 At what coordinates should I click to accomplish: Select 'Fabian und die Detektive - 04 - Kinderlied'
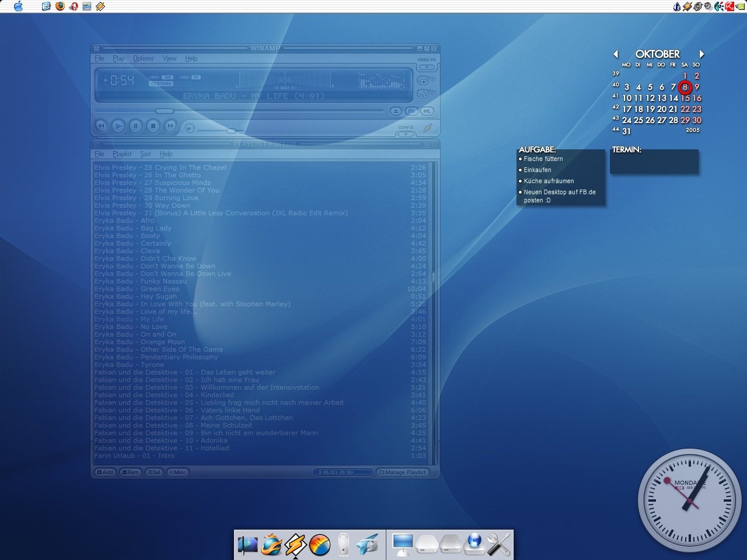[260, 395]
